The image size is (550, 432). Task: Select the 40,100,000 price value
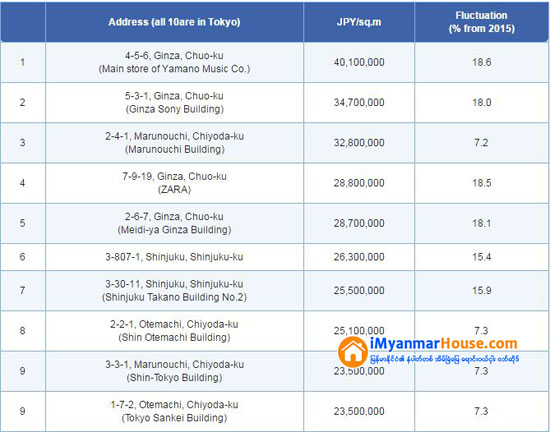point(359,62)
